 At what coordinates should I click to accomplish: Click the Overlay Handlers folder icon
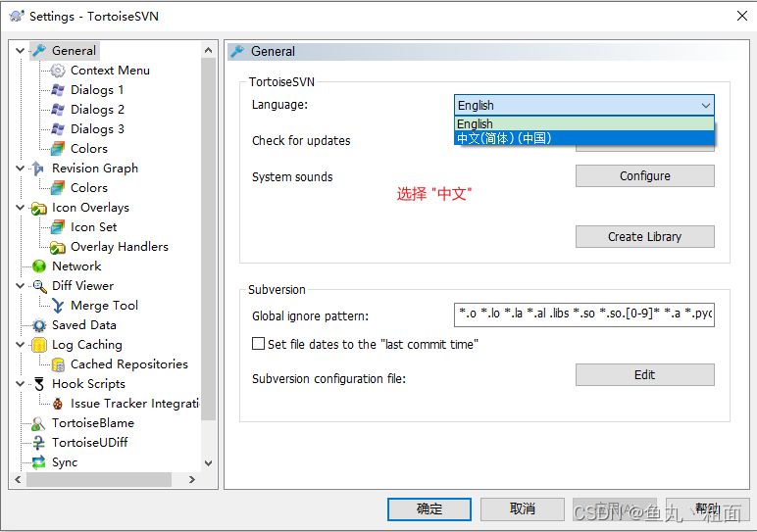[58, 247]
